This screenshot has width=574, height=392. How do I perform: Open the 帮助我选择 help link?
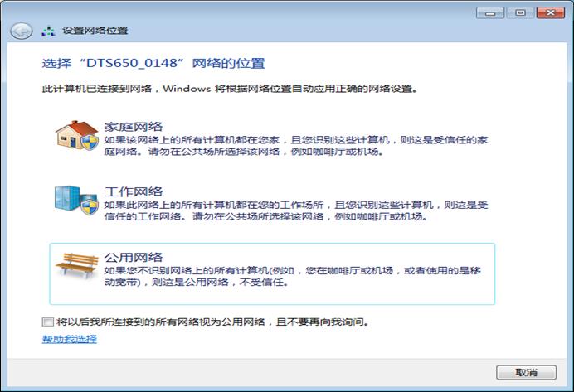coord(70,339)
